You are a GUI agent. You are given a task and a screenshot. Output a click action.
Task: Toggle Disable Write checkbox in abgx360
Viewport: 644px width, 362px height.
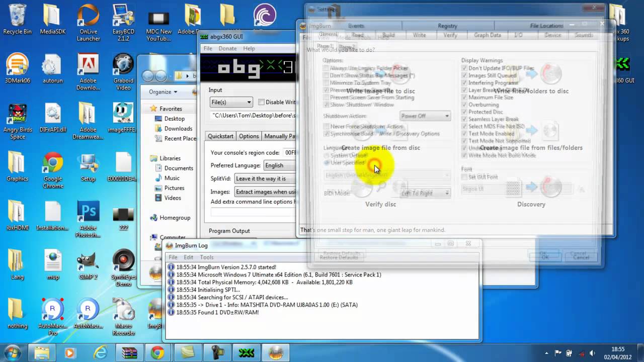pos(261,102)
